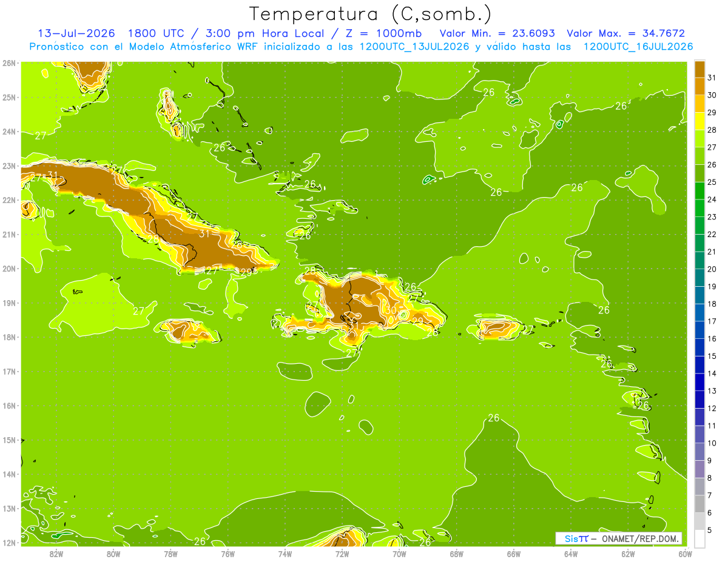Click the '1800 UTC' time text
The image size is (728, 562).
coord(156,33)
